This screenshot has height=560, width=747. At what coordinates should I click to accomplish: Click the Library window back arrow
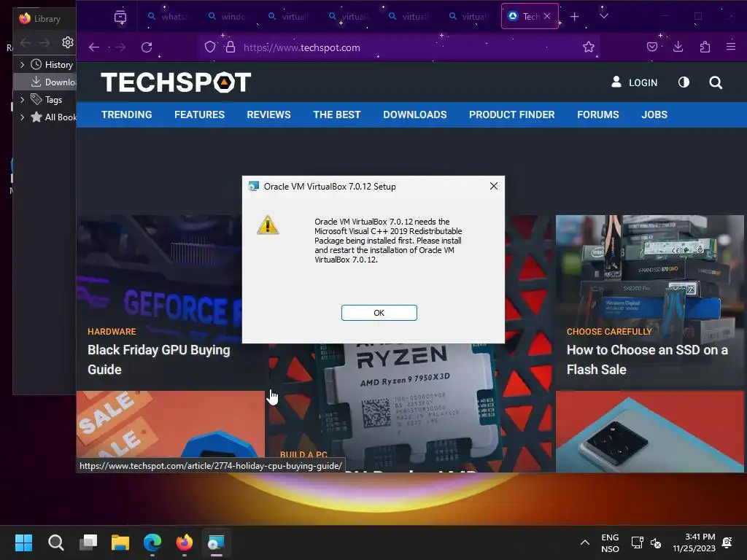pyautogui.click(x=26, y=42)
